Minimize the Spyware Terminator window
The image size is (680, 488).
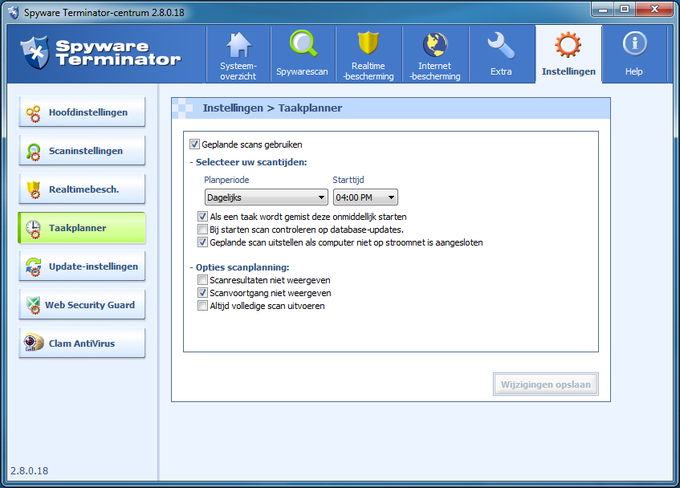click(603, 9)
